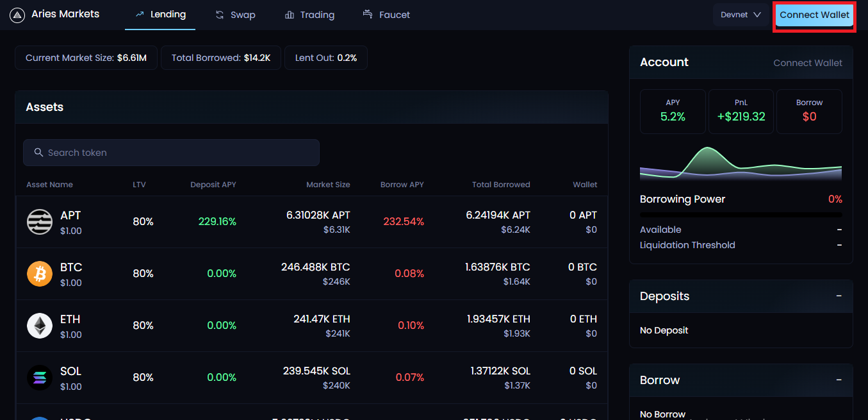
Task: Open the Faucet tab
Action: click(x=386, y=15)
